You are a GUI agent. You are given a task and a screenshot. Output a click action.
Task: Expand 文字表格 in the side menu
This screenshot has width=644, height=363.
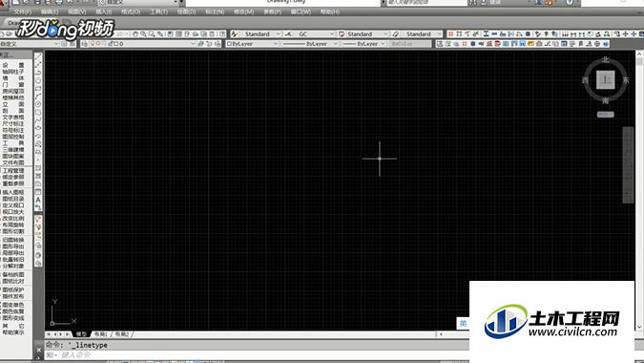coord(13,117)
